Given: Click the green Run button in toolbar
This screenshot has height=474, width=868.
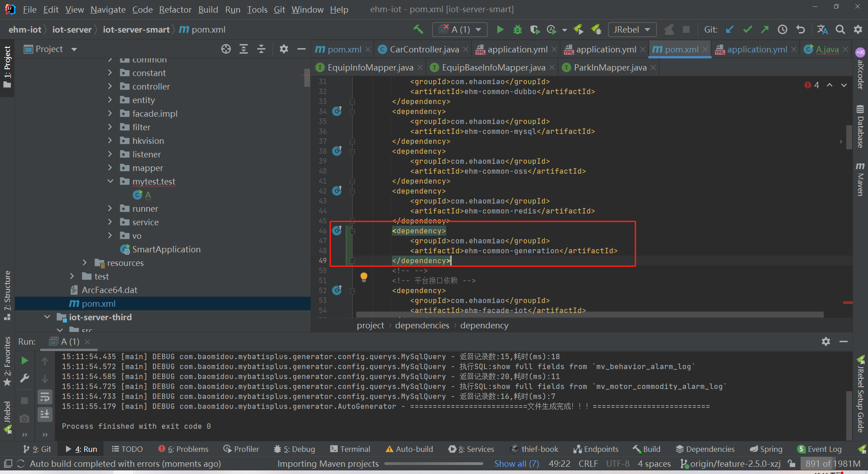Looking at the screenshot, I should tap(500, 30).
